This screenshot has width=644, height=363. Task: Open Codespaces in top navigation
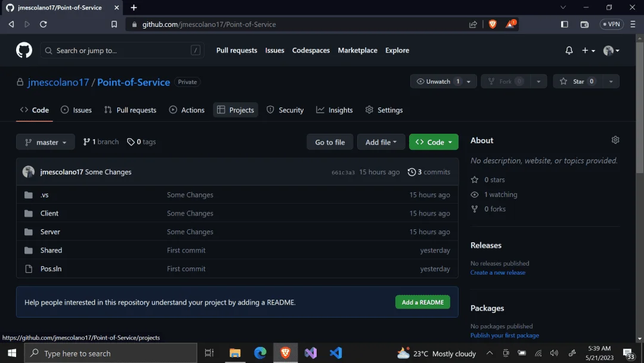pos(311,50)
